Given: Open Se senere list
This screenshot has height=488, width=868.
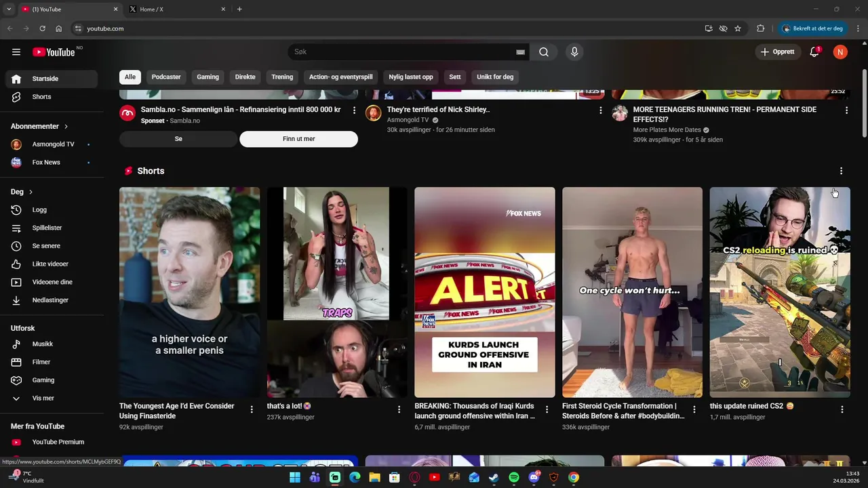Looking at the screenshot, I should click(52, 246).
